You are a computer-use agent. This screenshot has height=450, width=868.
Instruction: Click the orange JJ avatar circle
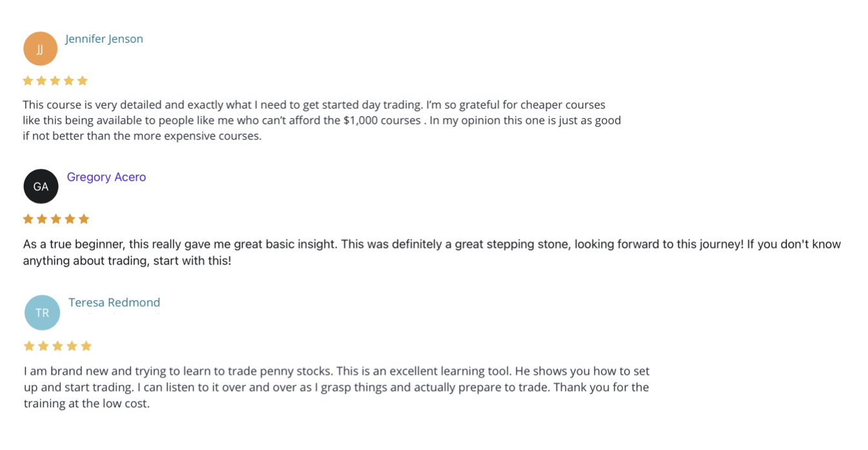pos(40,48)
